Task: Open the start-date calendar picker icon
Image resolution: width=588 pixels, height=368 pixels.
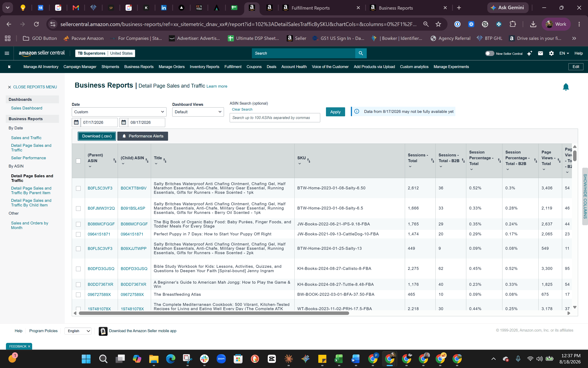Action: click(x=76, y=122)
